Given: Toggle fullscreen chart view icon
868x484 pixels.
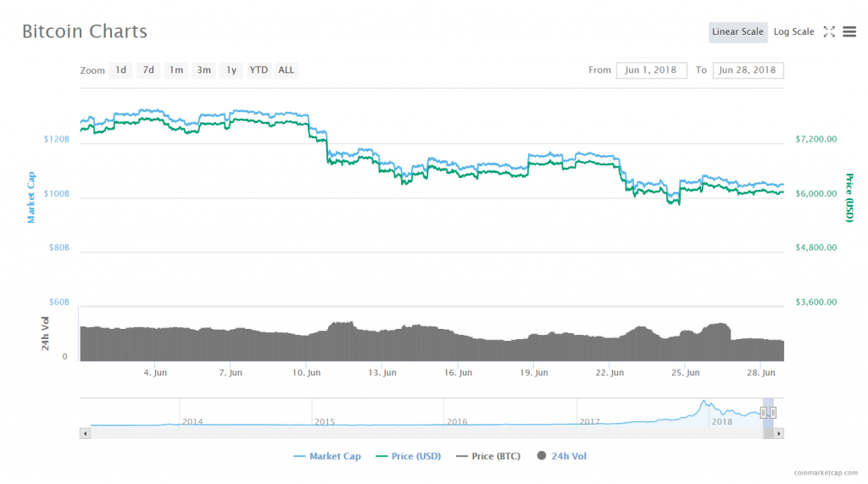Looking at the screenshot, I should [829, 31].
